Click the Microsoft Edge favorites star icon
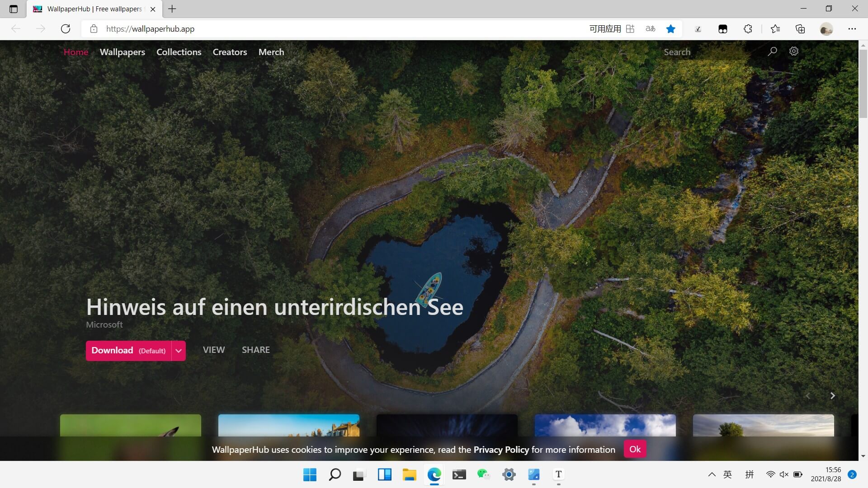 click(x=671, y=28)
